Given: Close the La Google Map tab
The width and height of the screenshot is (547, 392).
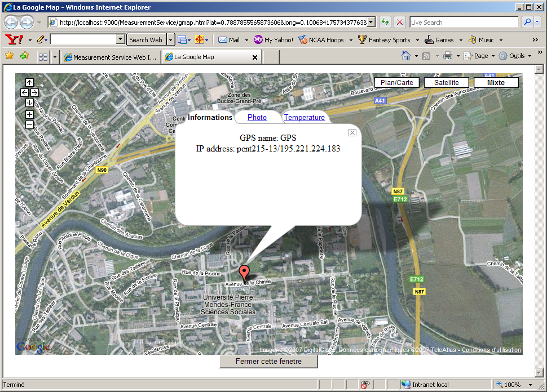Looking at the screenshot, I should coord(255,57).
